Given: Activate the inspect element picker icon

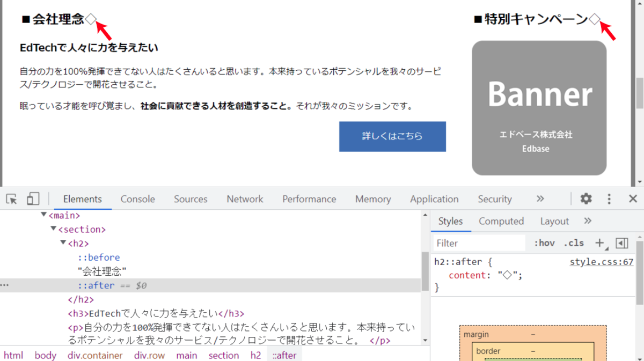Looking at the screenshot, I should coord(11,199).
